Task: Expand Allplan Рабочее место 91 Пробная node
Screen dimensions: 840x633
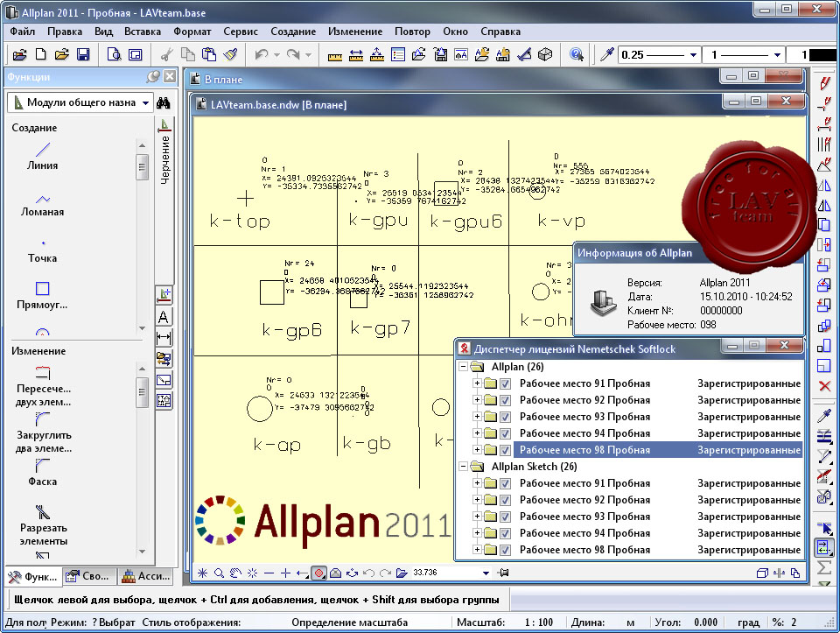Action: pos(477,383)
